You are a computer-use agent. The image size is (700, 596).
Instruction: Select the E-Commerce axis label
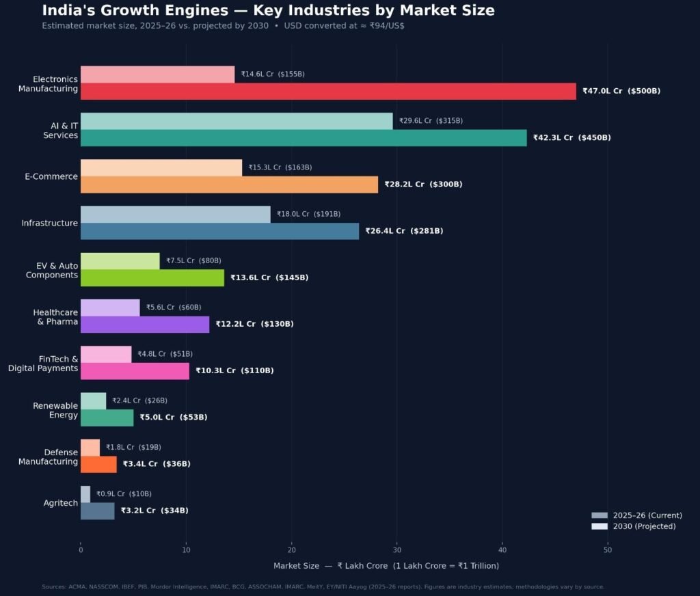[51, 176]
